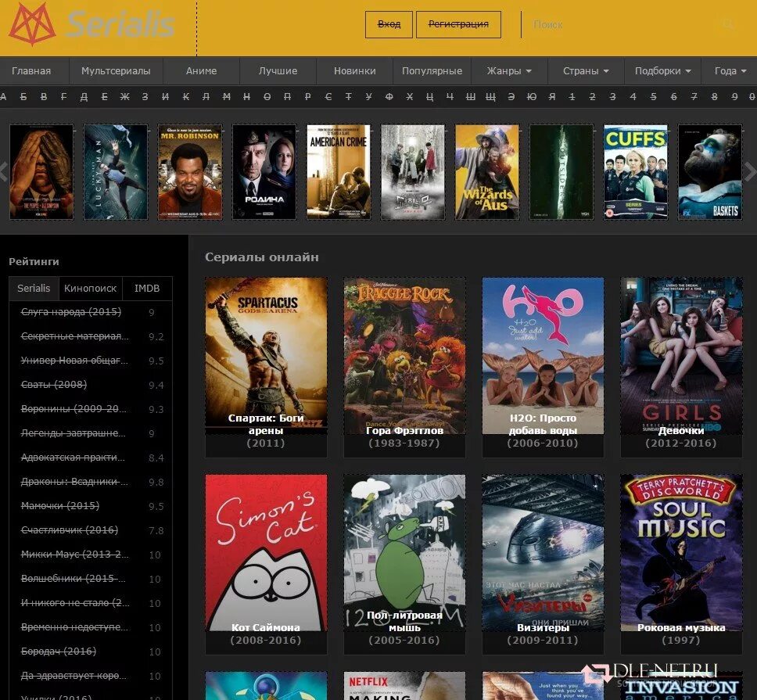Open American Crime poster in carousel

click(x=339, y=172)
